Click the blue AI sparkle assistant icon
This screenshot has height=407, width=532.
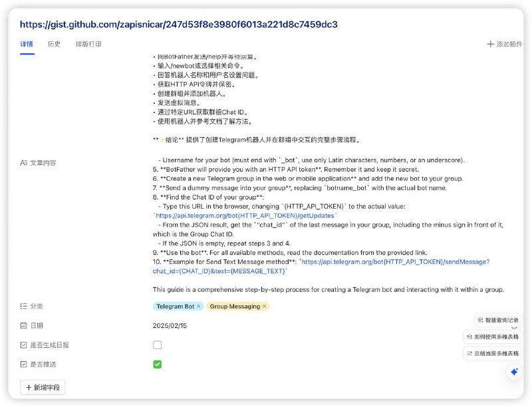pos(514,372)
